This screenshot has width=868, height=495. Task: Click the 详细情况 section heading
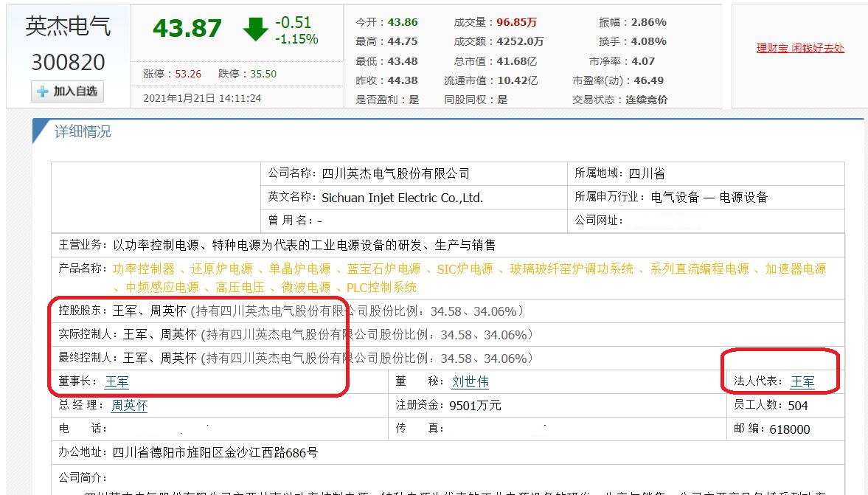point(83,132)
